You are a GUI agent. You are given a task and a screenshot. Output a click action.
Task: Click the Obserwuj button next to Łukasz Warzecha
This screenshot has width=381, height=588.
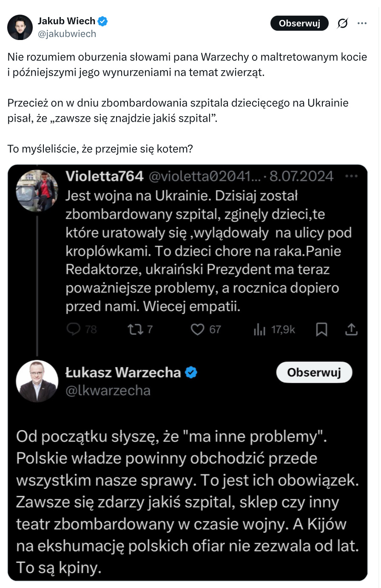coord(314,373)
